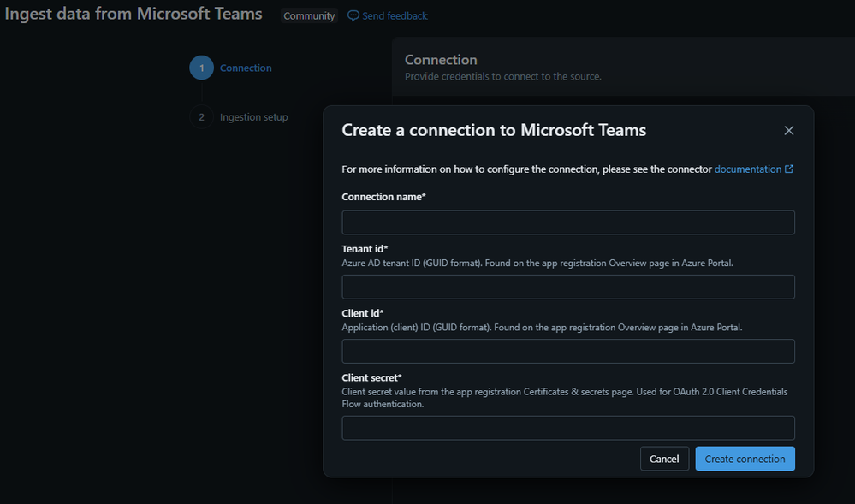The image size is (855, 504).
Task: Focus the Connection name input field
Action: pos(568,222)
